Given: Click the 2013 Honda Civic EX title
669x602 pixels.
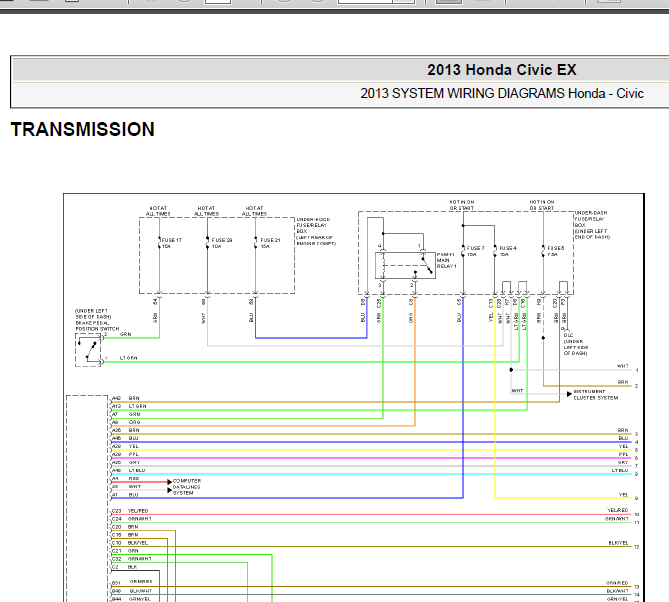Looking at the screenshot, I should coord(501,70).
